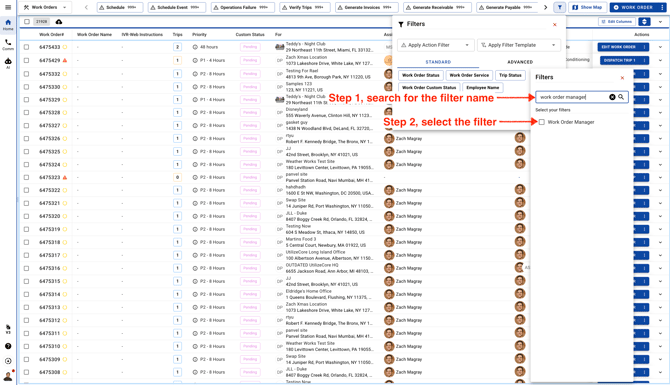Open the kebab menu on Edit Work Order button
The height and width of the screenshot is (385, 670).
644,47
